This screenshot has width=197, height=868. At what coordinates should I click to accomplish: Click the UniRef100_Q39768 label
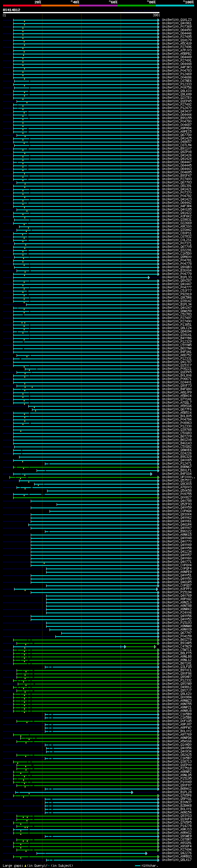[x=177, y=430]
